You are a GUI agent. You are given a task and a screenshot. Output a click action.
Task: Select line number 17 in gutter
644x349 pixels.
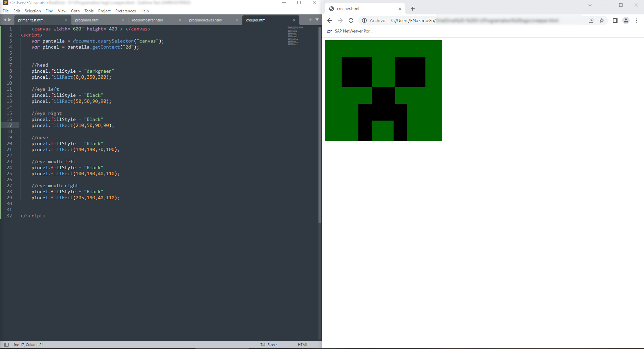click(9, 125)
